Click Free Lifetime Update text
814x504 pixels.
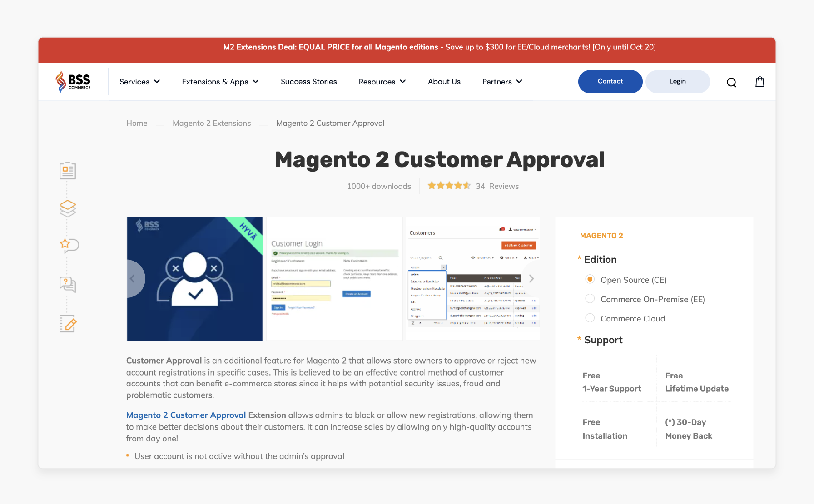[x=697, y=382]
